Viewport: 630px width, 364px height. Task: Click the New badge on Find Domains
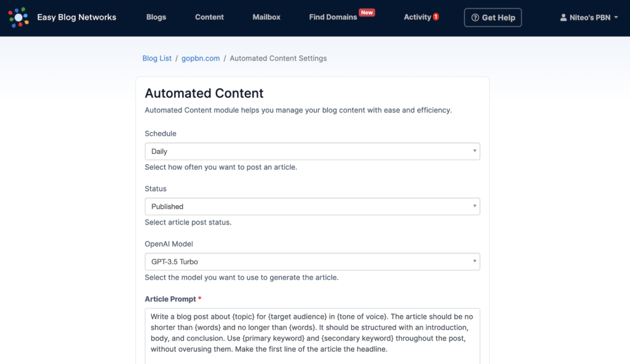(367, 12)
